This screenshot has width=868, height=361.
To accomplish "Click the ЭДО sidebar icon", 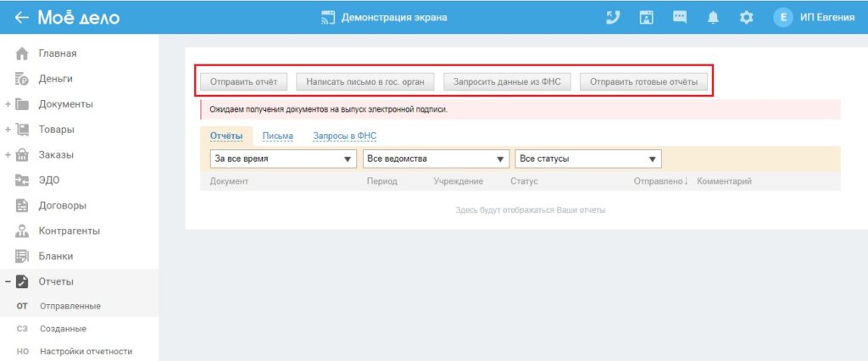I will click(24, 180).
